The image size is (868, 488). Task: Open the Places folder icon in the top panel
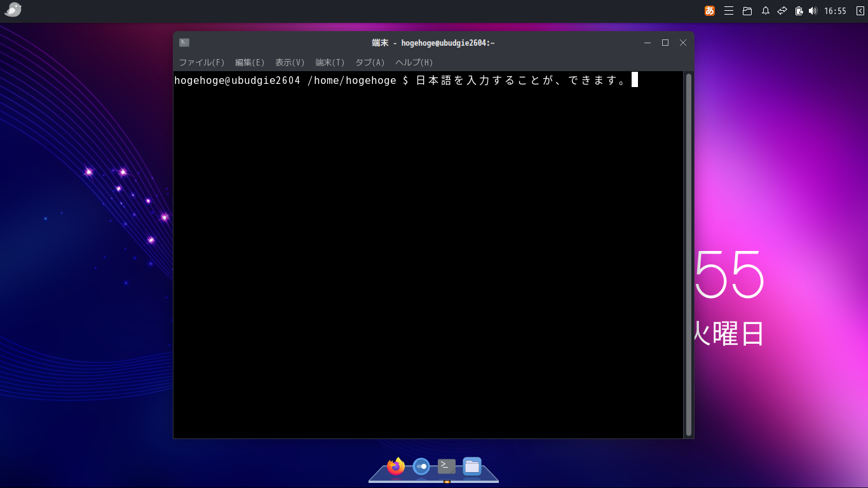tap(747, 11)
